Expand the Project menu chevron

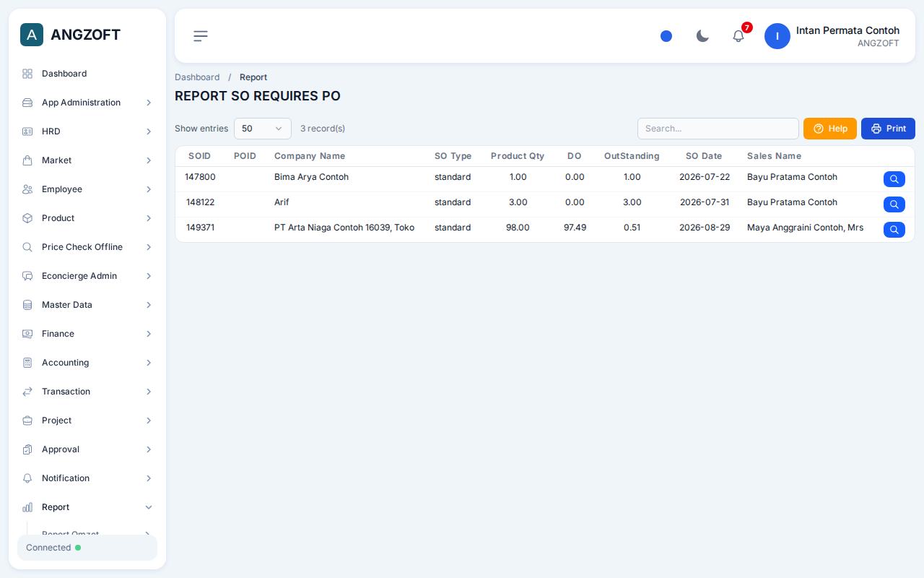(x=149, y=420)
